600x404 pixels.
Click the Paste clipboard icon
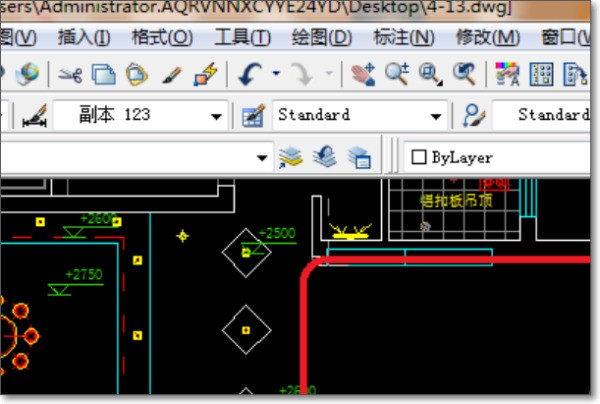coord(137,74)
